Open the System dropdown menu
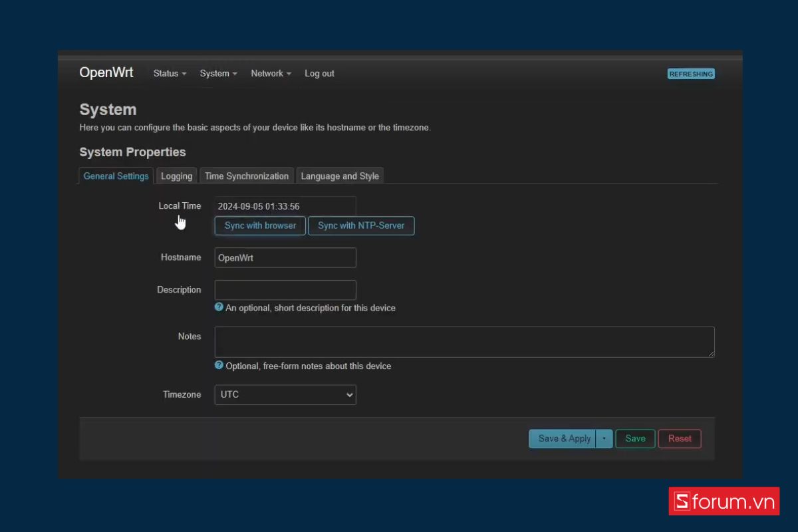This screenshot has width=798, height=532. [x=218, y=73]
